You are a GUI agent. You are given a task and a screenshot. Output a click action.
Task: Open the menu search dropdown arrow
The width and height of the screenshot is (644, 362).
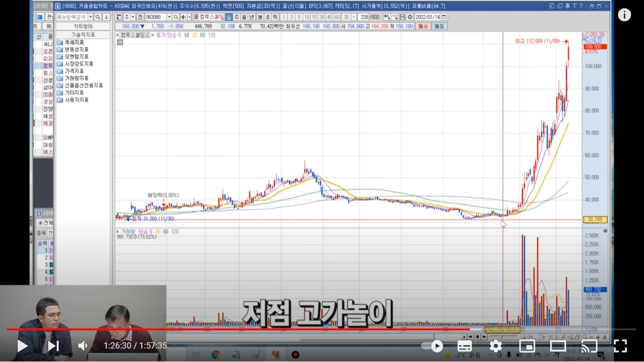pos(90,17)
